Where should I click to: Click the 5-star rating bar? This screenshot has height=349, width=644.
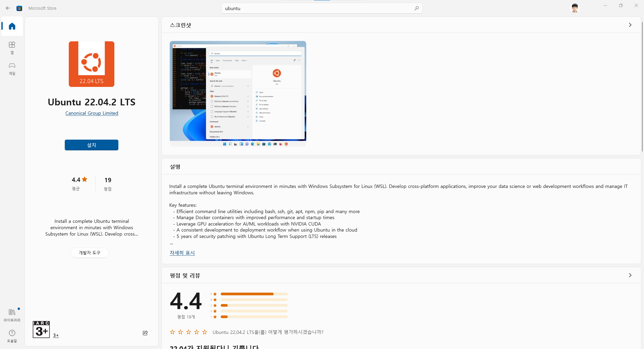pos(254,294)
